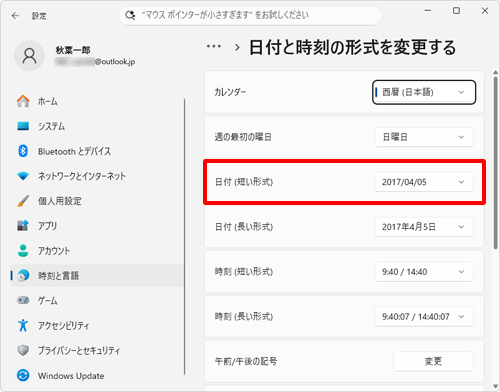Click the Time and language globe icon
The width and height of the screenshot is (500, 392).
point(23,276)
